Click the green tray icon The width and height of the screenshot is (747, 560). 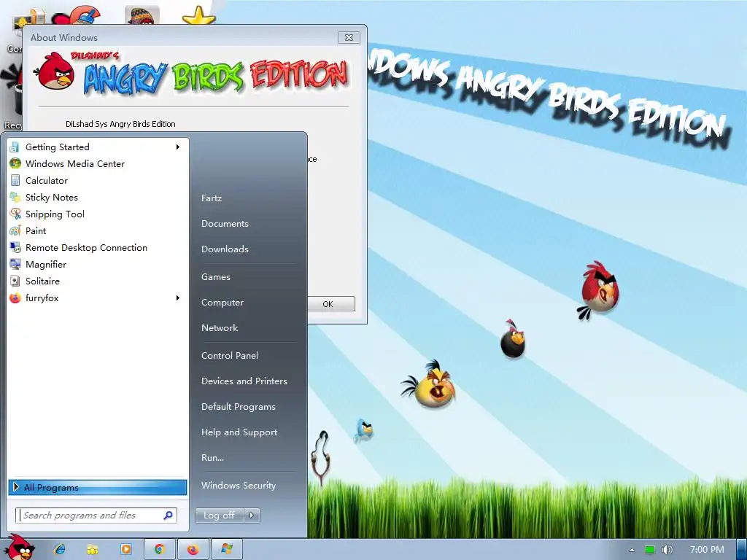pos(649,550)
